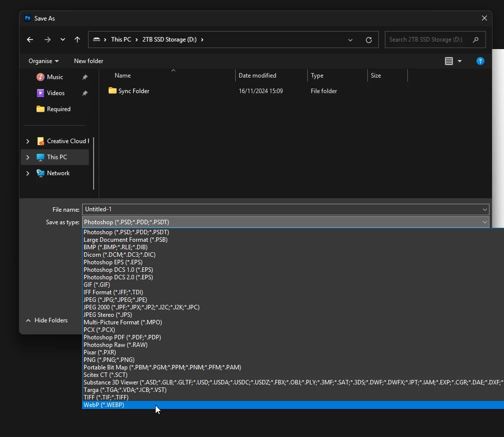Choose JPEG (*.JPG;*.JPEG;*.JPE) format
504x437 pixels.
(293, 300)
